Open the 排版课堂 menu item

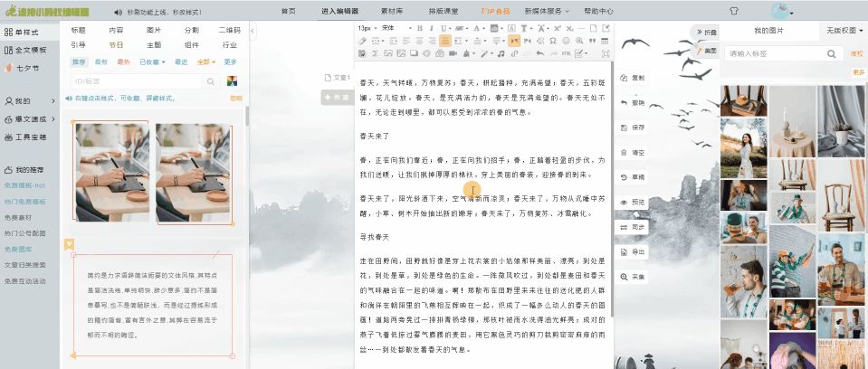tap(443, 11)
